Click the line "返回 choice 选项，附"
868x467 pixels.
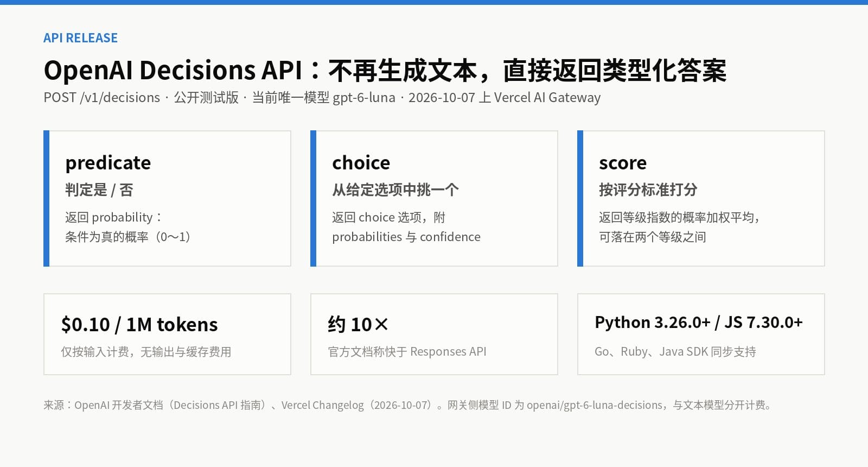[x=389, y=217]
